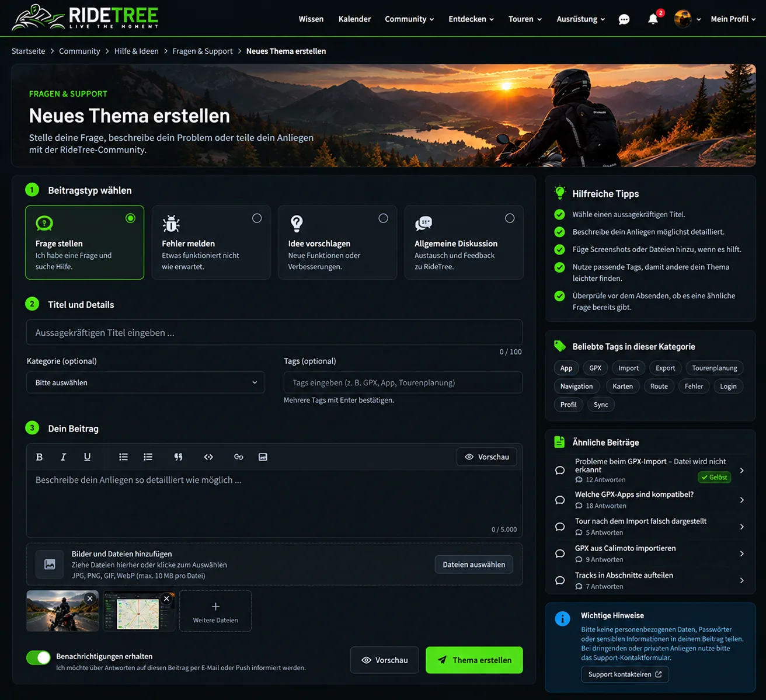
Task: Toggle editor Vorschau eye button
Action: (487, 457)
